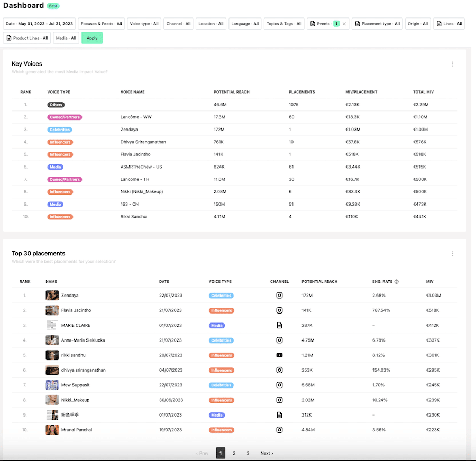Click voice name Lancome - TH

point(135,179)
